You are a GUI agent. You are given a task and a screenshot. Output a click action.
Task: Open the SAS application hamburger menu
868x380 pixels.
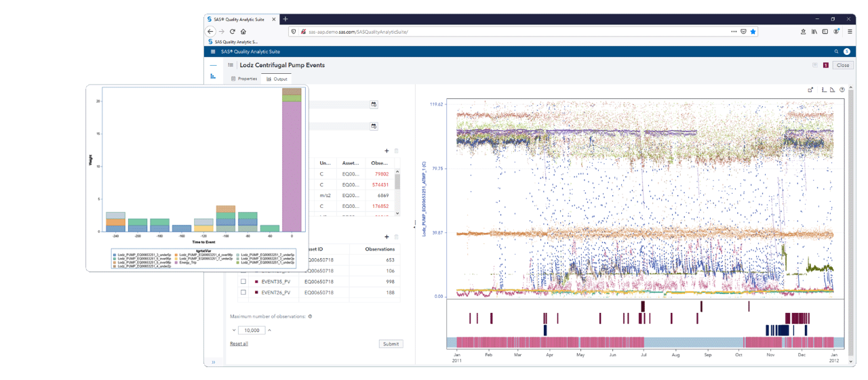click(x=213, y=51)
